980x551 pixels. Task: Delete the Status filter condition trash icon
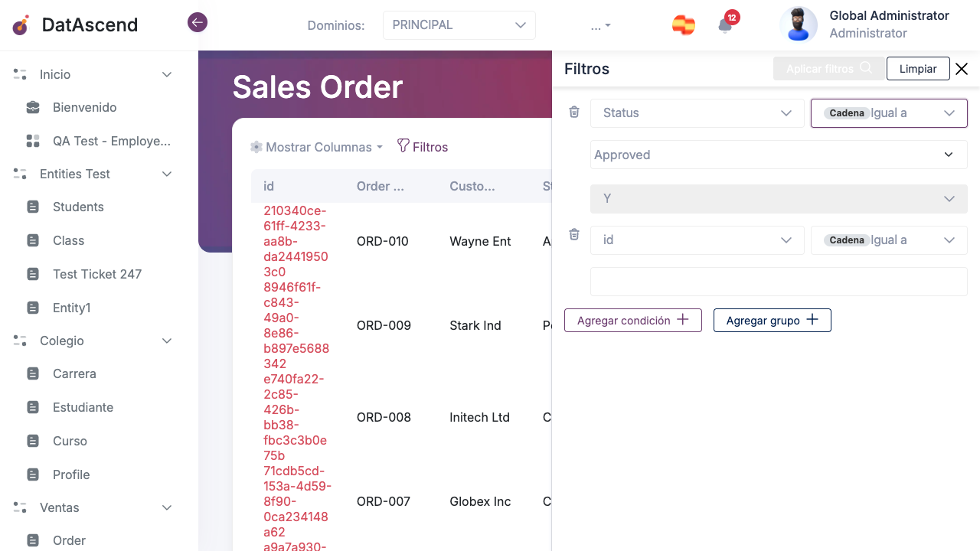[x=574, y=112]
